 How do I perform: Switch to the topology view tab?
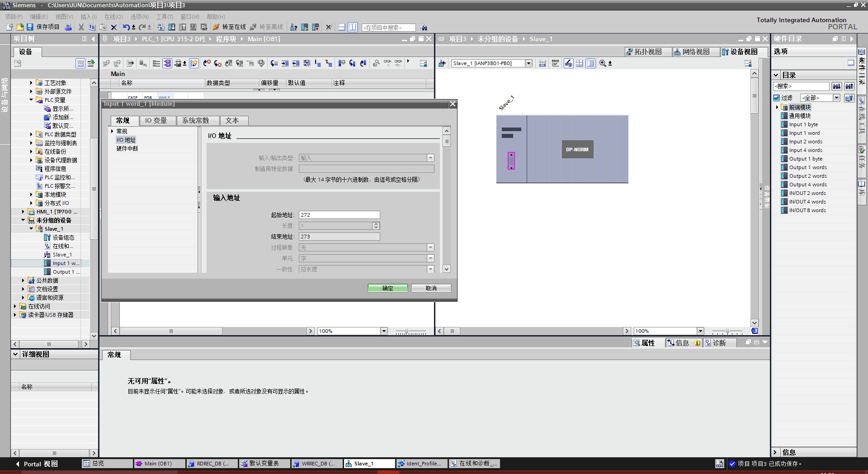click(648, 52)
